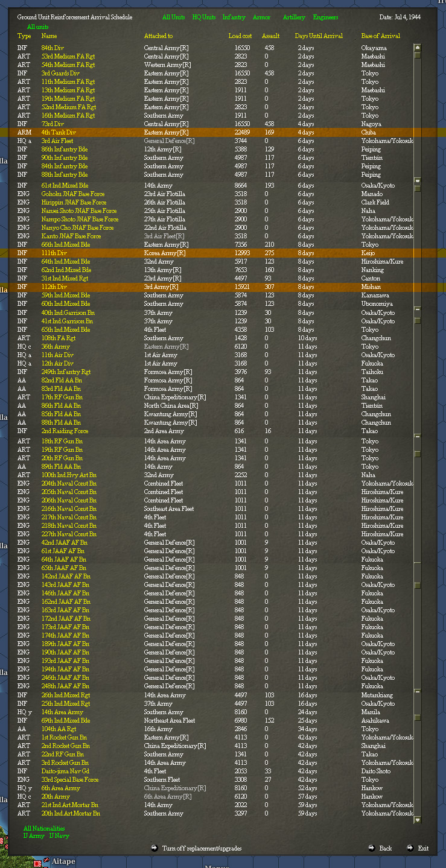
Task: Open 108th FA Rgt unit
Action: 59,338
